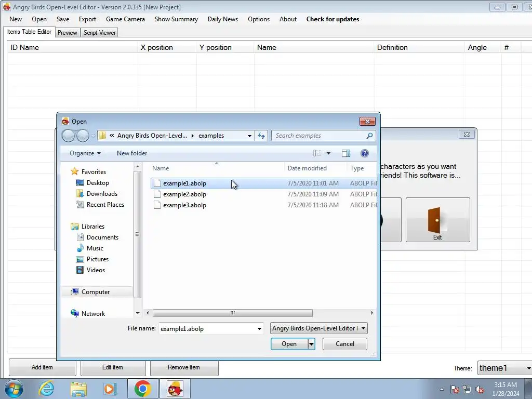Open Documents library
Screen dimensions: 532x399
click(102, 237)
